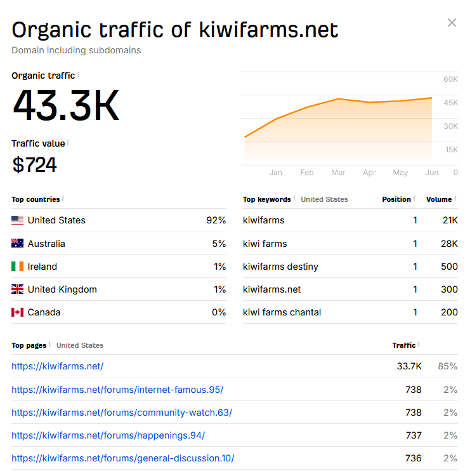Open the internet-famous.95 forum link
The width and height of the screenshot is (470, 476).
pyautogui.click(x=117, y=390)
